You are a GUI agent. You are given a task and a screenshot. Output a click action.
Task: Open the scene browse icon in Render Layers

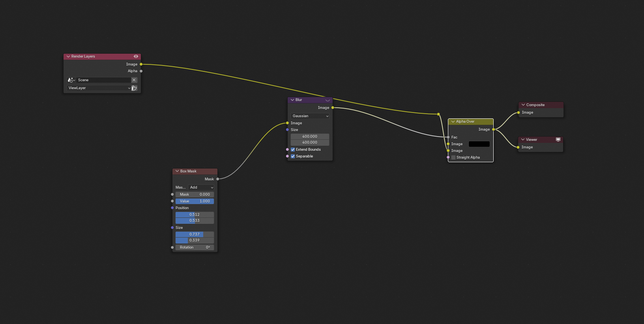71,80
